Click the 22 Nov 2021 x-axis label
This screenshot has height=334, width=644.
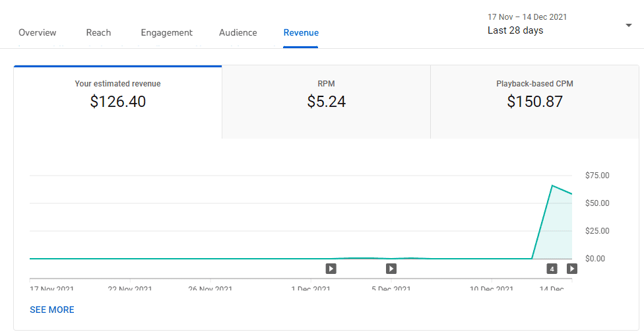pyautogui.click(x=130, y=289)
